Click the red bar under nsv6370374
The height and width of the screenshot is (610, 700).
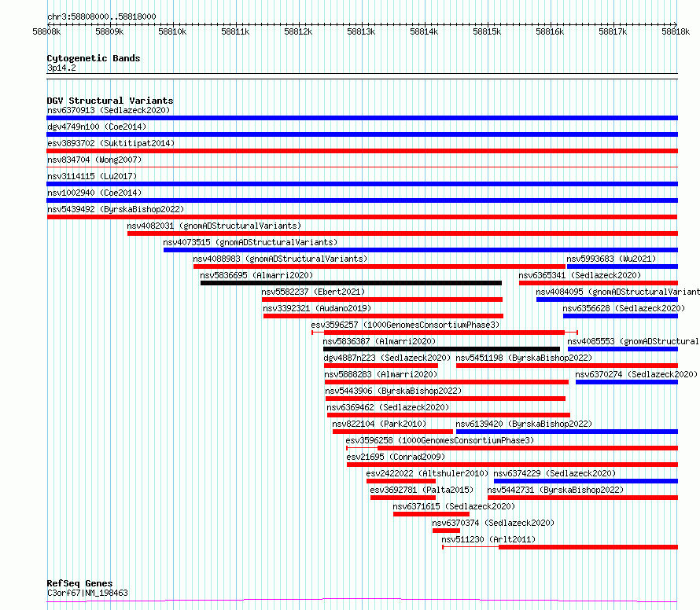pos(446,531)
